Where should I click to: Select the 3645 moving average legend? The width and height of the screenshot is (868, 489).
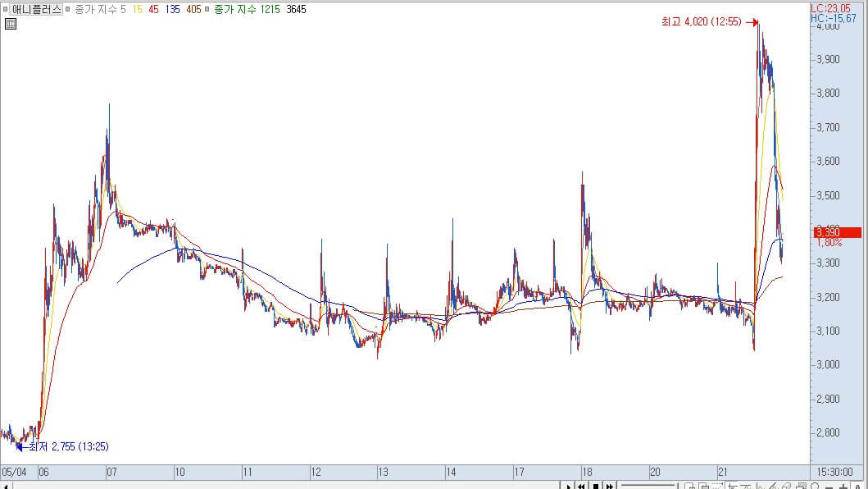[x=296, y=9]
